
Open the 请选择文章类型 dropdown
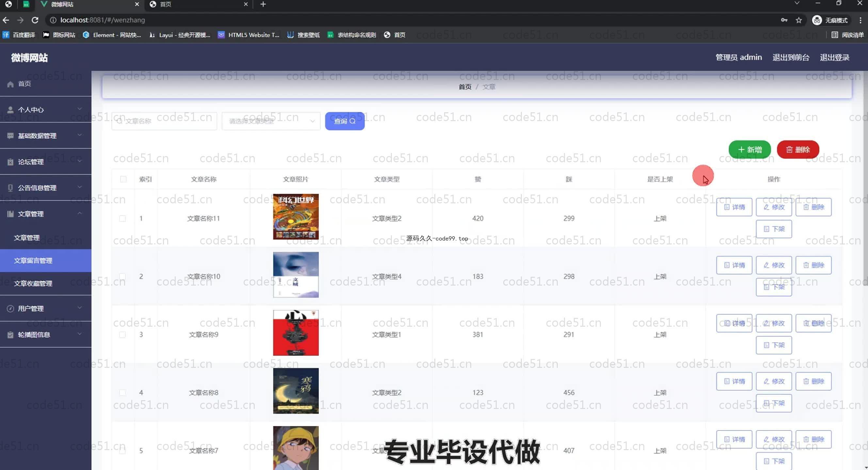pos(271,121)
